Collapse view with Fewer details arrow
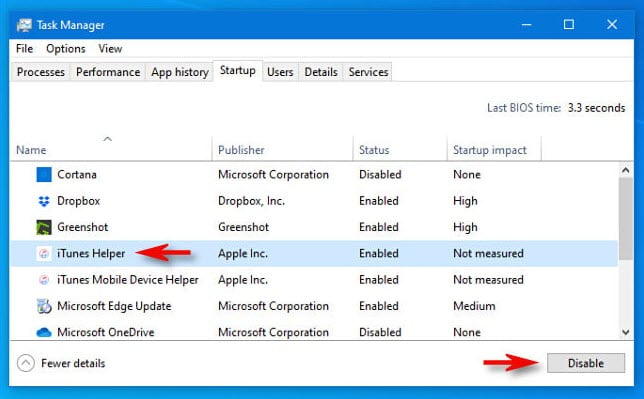 tap(25, 363)
